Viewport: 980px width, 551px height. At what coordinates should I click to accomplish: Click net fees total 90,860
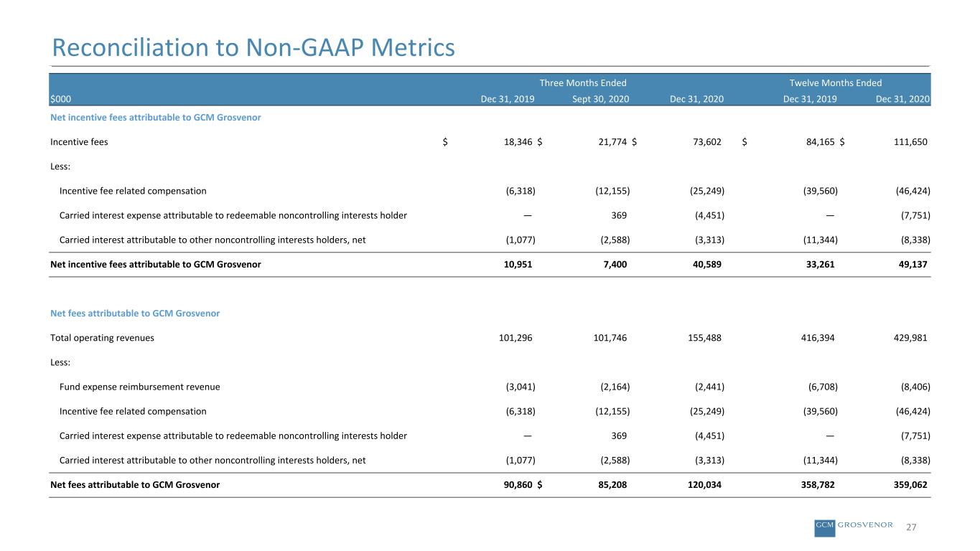point(517,484)
